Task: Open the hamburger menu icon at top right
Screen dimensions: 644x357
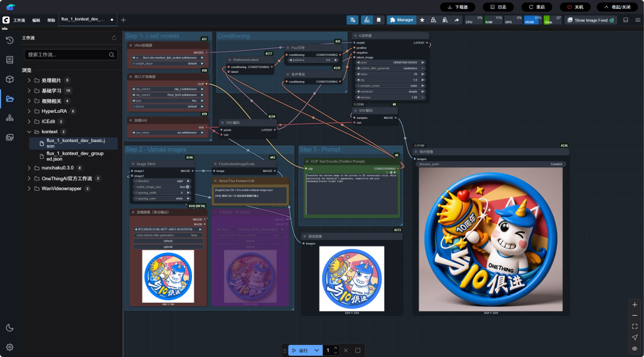Action: pyautogui.click(x=637, y=20)
